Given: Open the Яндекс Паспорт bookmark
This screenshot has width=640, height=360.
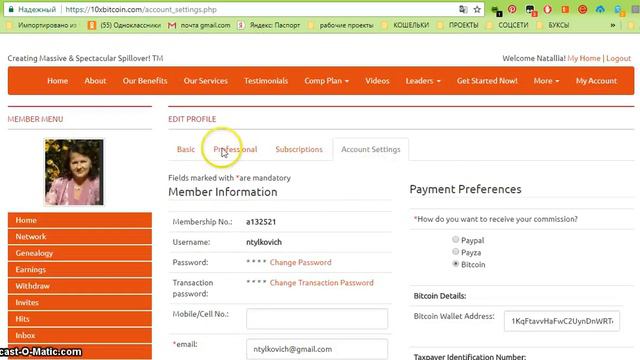Looking at the screenshot, I should pyautogui.click(x=269, y=25).
